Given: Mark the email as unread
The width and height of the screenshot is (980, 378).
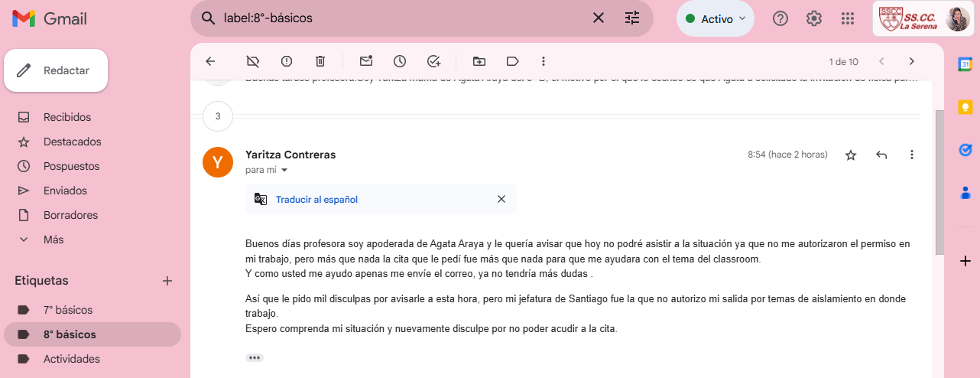Looking at the screenshot, I should [x=366, y=61].
